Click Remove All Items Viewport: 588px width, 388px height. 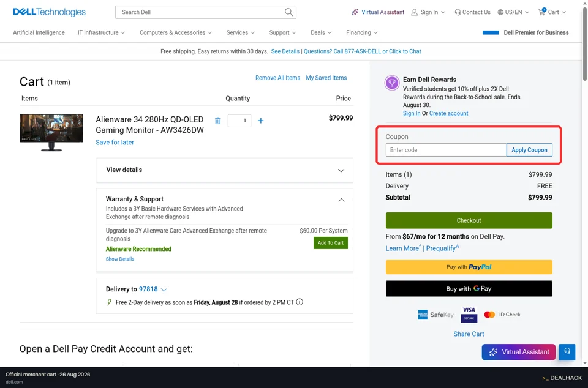coord(277,78)
